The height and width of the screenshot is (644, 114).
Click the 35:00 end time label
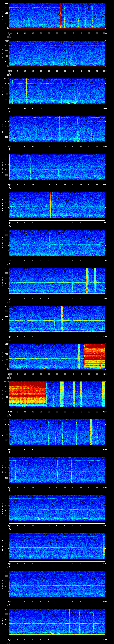(x=105, y=147)
